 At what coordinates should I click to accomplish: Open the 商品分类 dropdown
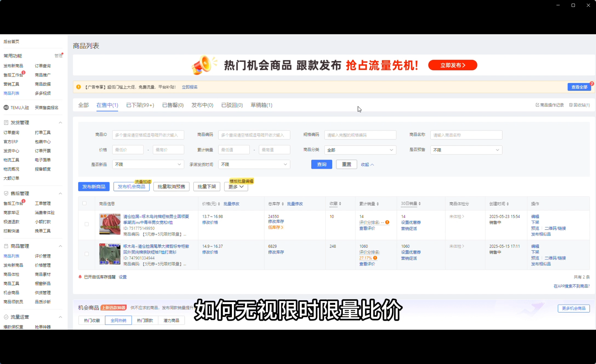pyautogui.click(x=360, y=150)
